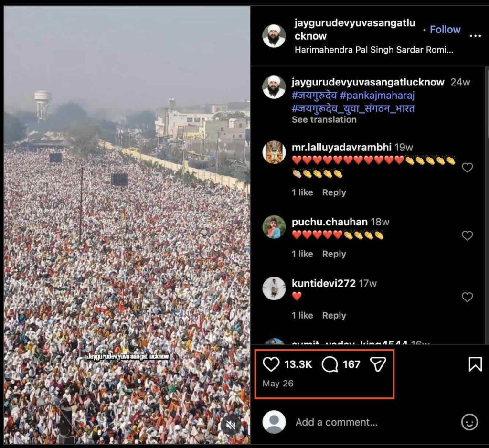Reply to puchu.chauhan's comment
The image size is (489, 448).
pos(334,254)
